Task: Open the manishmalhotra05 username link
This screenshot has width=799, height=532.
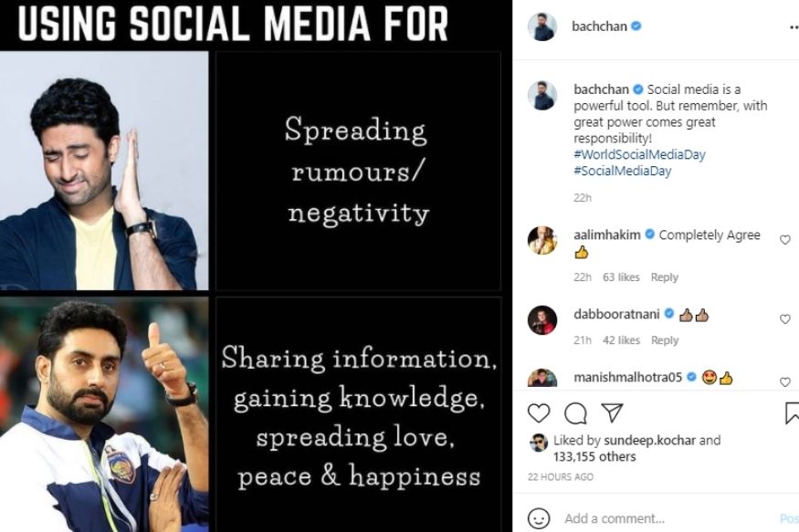Action: (x=628, y=377)
